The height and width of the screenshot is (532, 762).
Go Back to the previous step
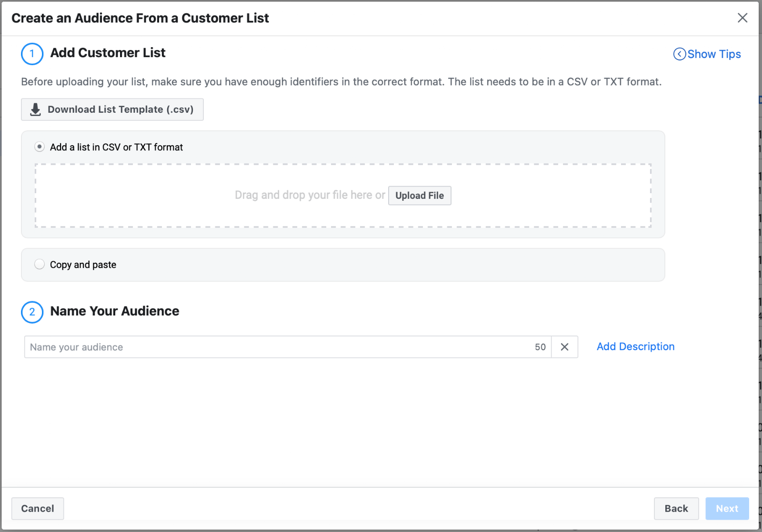pyautogui.click(x=676, y=508)
